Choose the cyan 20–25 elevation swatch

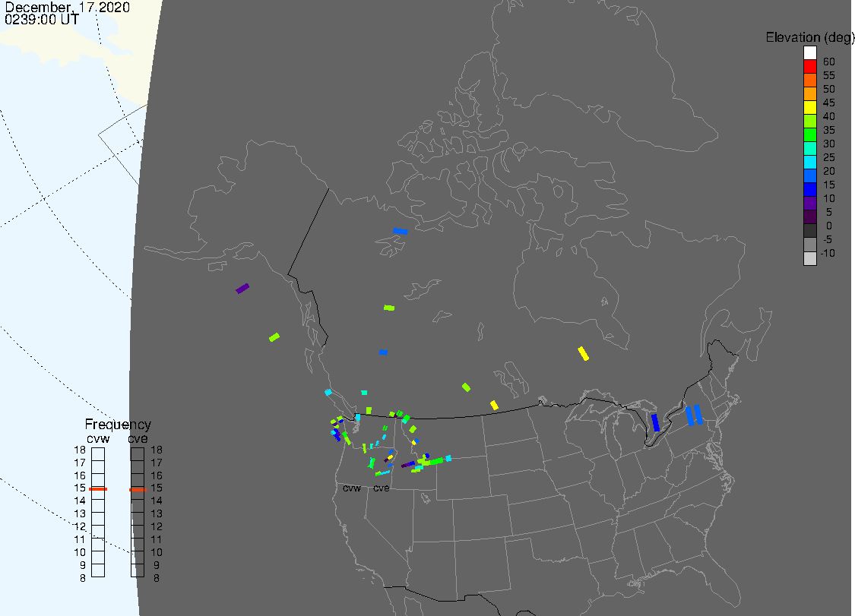[809, 162]
